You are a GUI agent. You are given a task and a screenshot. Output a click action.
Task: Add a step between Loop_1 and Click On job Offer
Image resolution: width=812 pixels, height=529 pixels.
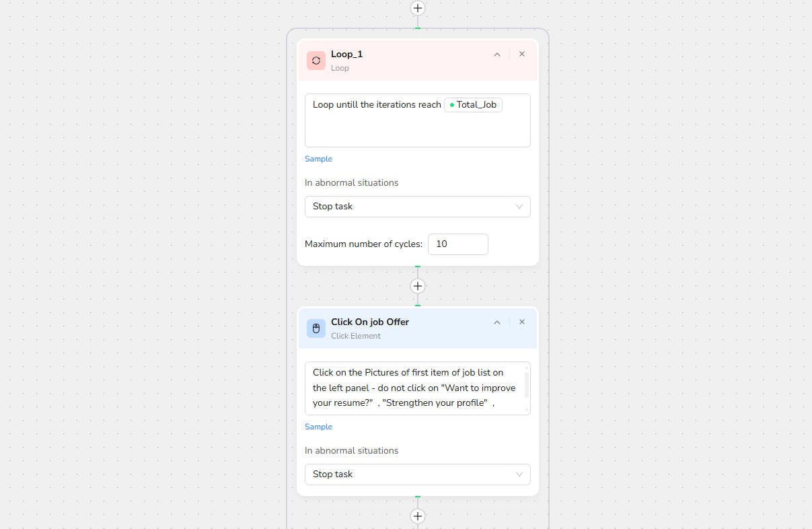click(x=418, y=286)
